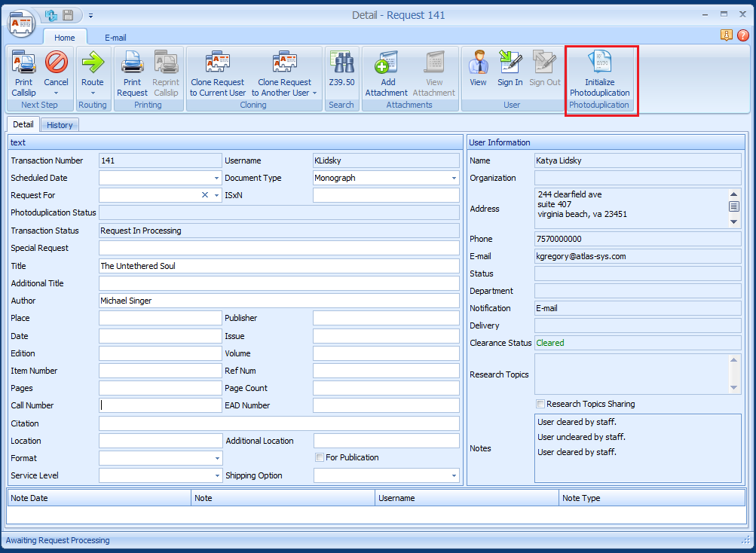Toggle Research Topics Sharing
756x553 pixels.
[x=540, y=405]
